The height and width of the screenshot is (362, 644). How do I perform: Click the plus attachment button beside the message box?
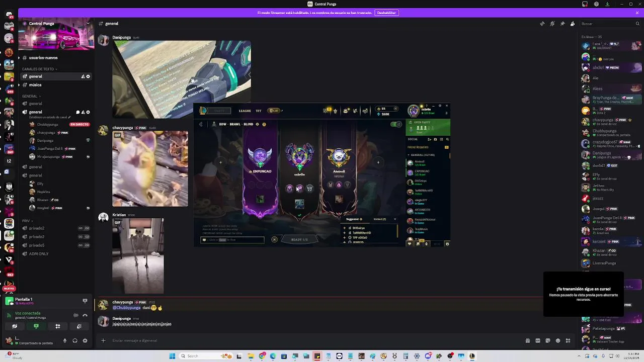pyautogui.click(x=103, y=340)
